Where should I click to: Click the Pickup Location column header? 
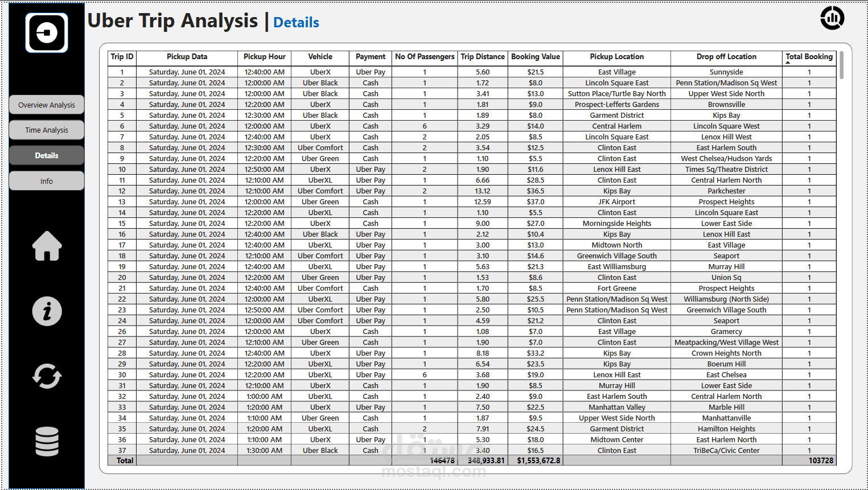[617, 57]
